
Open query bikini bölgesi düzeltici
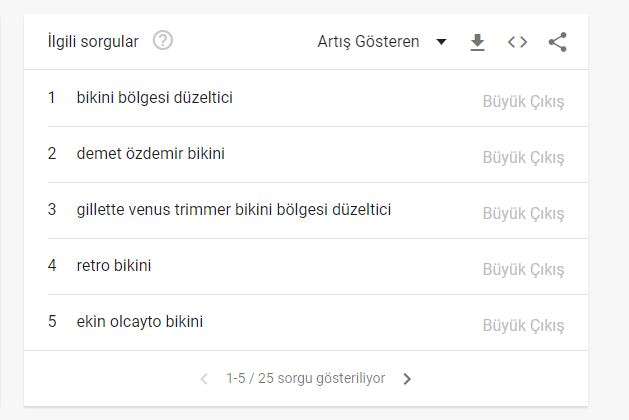pos(154,97)
